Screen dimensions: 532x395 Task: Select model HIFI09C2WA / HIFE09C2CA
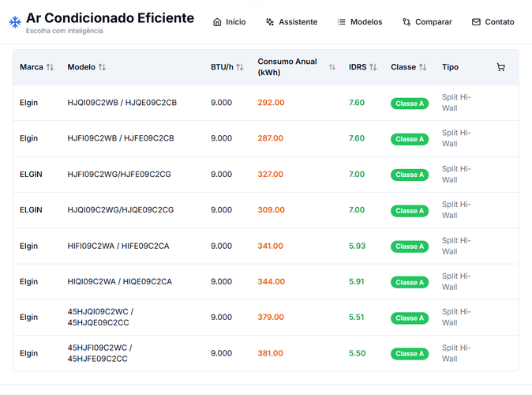click(x=118, y=246)
